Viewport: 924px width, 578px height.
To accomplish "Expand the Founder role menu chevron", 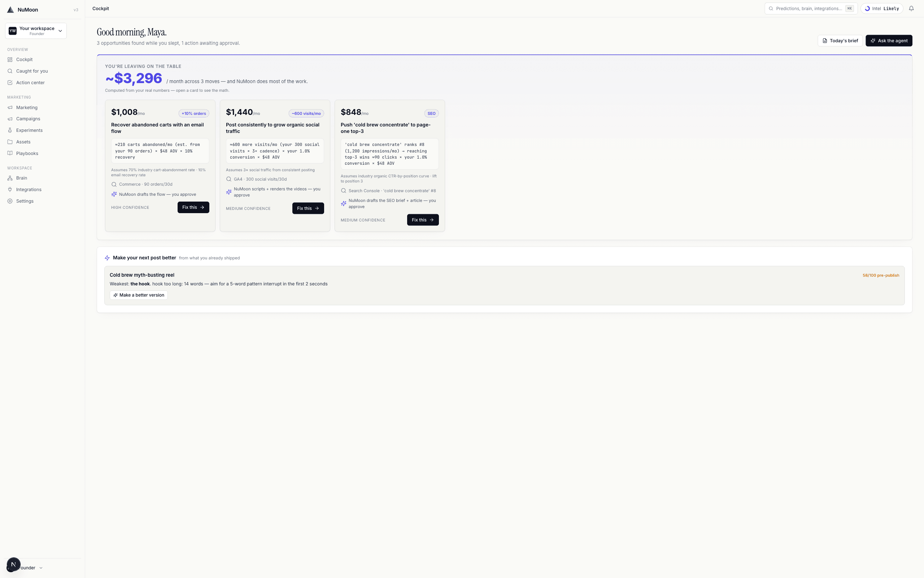I will coord(41,568).
